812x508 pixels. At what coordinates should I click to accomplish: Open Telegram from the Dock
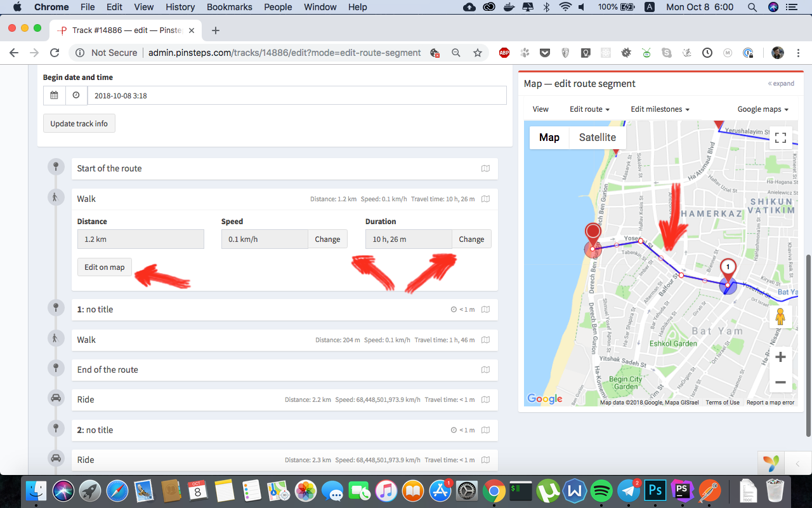[629, 491]
